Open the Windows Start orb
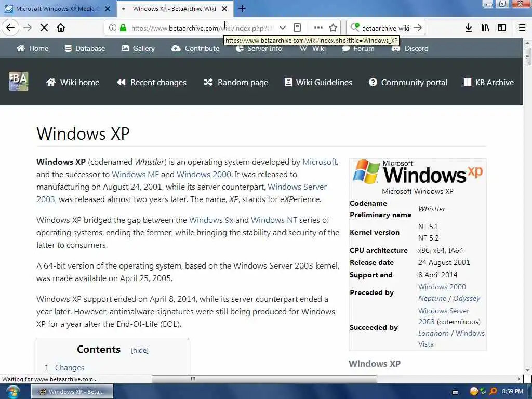The width and height of the screenshot is (532, 399). pyautogui.click(x=13, y=392)
